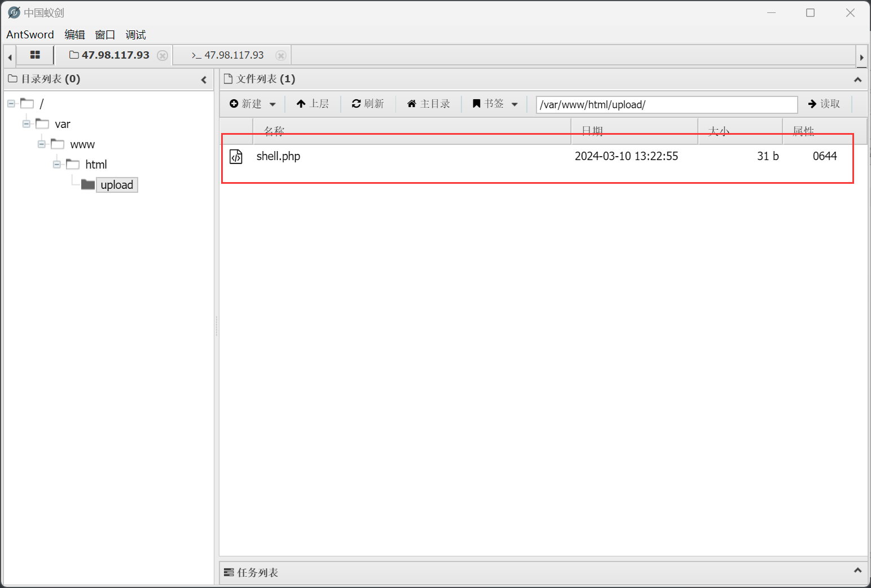Sort by 日期 column header
Screen dimensions: 871x588
(x=635, y=131)
